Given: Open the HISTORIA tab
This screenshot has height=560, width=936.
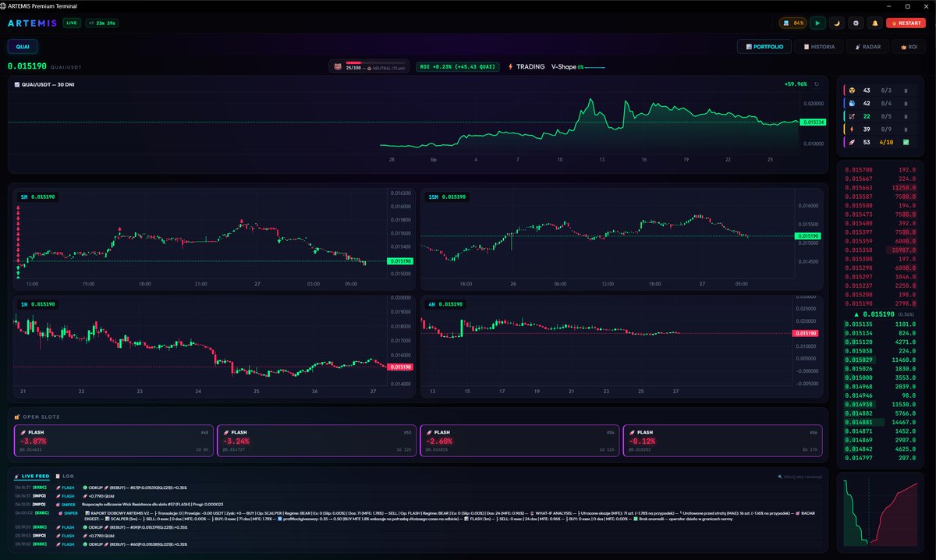Looking at the screenshot, I should (x=819, y=47).
